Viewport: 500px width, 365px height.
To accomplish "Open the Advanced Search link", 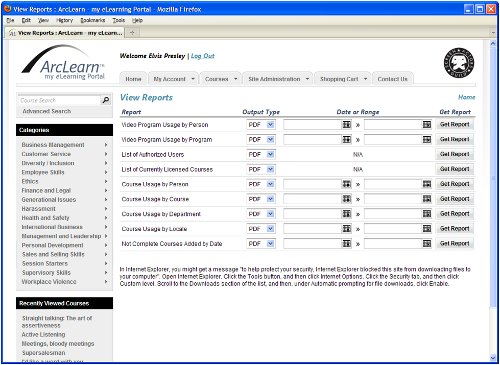I will [47, 111].
